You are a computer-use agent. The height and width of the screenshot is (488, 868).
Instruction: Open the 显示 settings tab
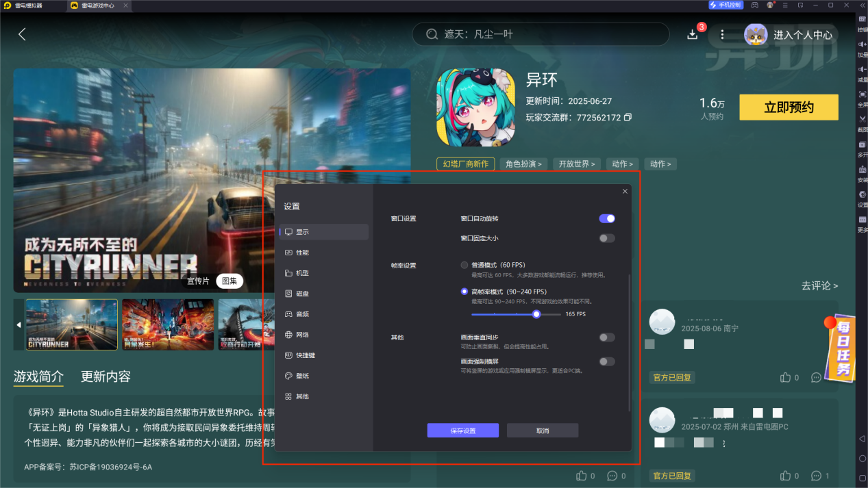pos(324,232)
